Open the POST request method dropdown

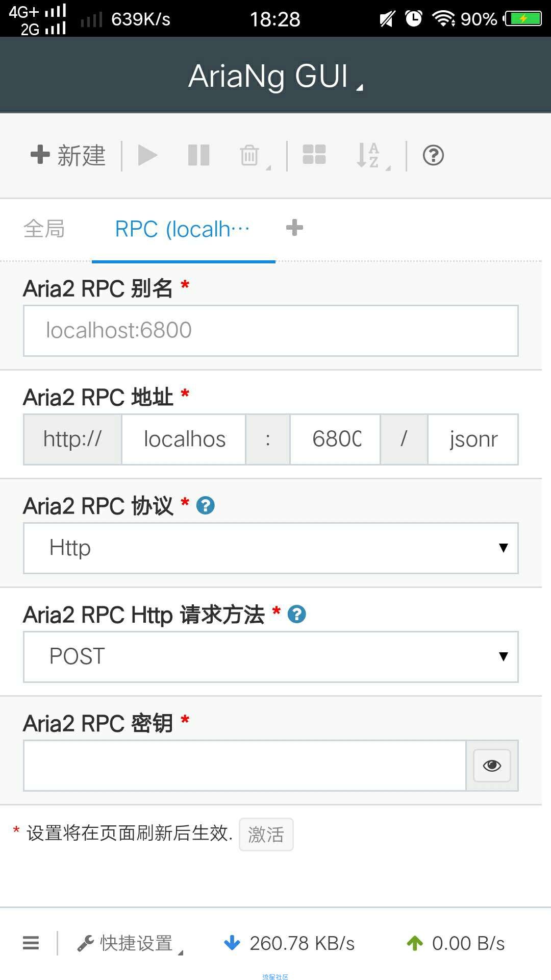[x=271, y=657]
